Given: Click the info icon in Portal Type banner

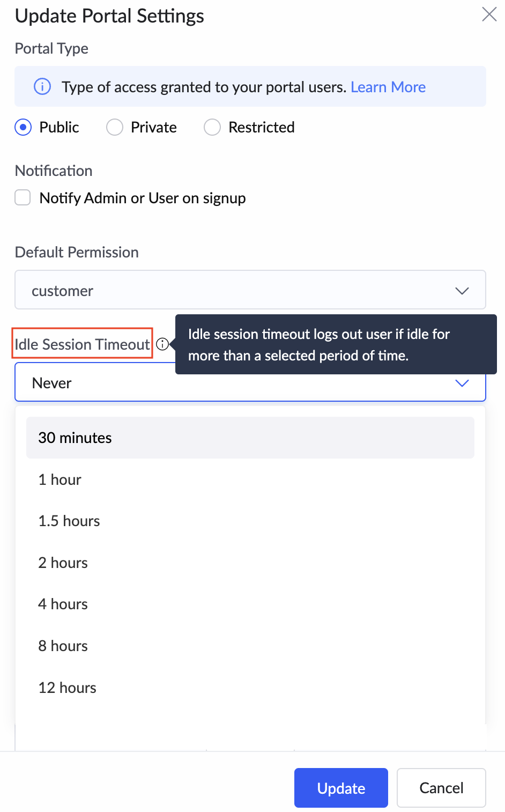Looking at the screenshot, I should tap(42, 86).
